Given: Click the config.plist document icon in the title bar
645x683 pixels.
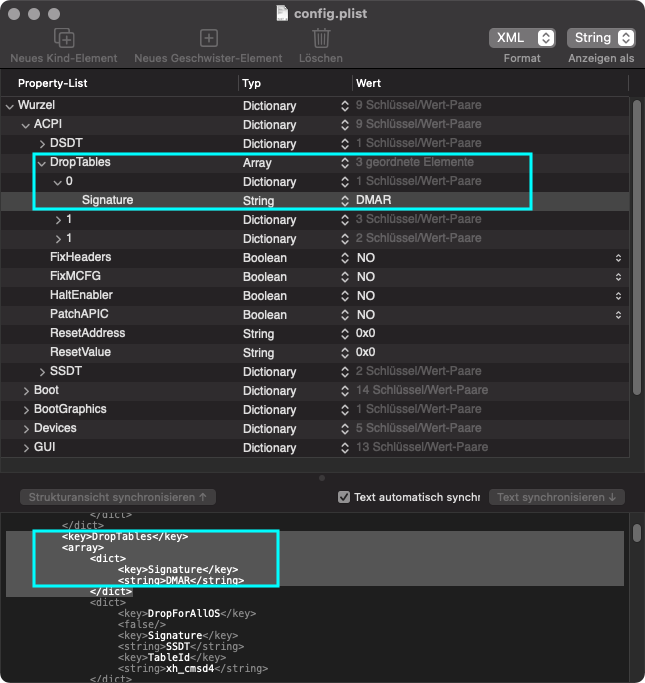Looking at the screenshot, I should 282,13.
